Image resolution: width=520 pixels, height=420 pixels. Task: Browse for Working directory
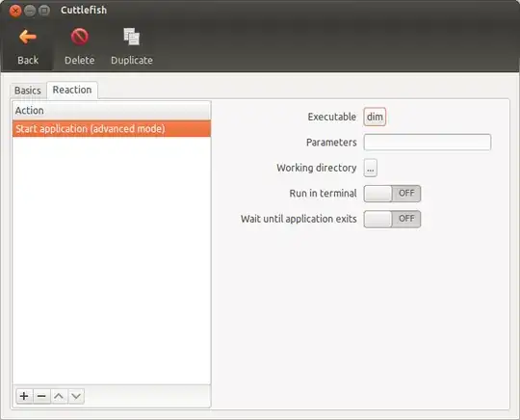click(371, 168)
